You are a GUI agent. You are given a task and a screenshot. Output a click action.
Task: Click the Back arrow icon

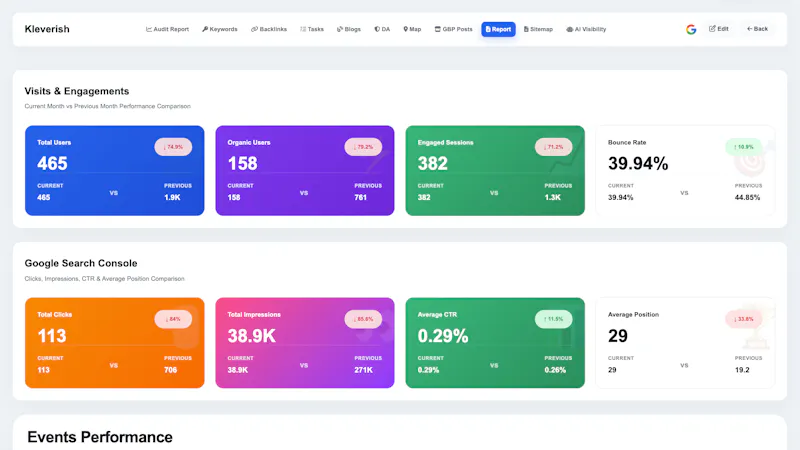click(749, 29)
